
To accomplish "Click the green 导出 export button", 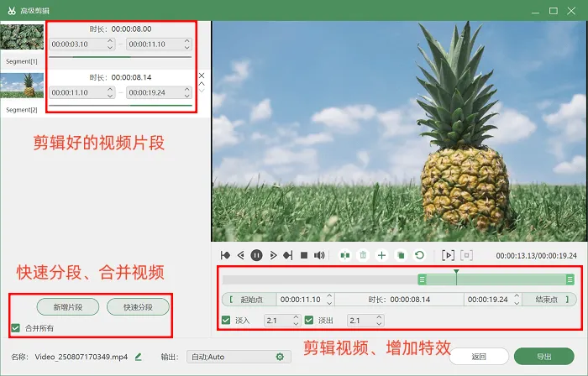I will coord(543,357).
